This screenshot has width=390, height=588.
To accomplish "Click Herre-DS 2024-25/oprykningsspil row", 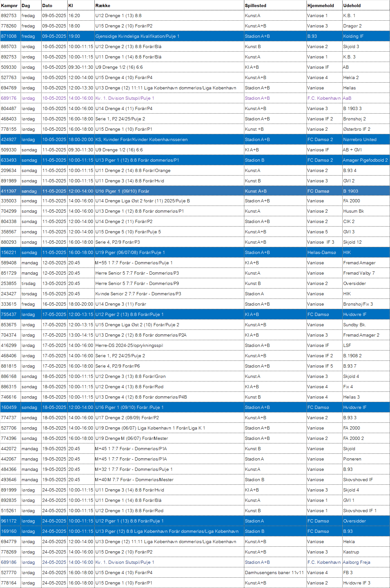I will tap(195, 345).
